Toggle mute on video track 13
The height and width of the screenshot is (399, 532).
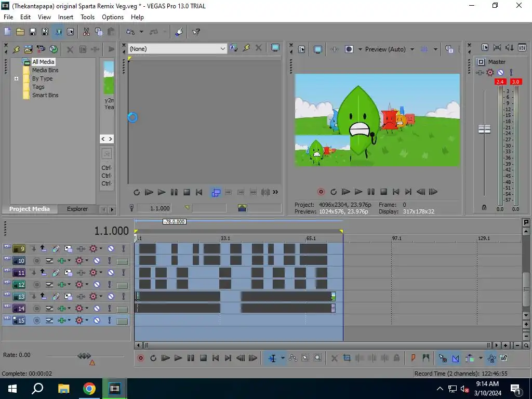coord(111,296)
